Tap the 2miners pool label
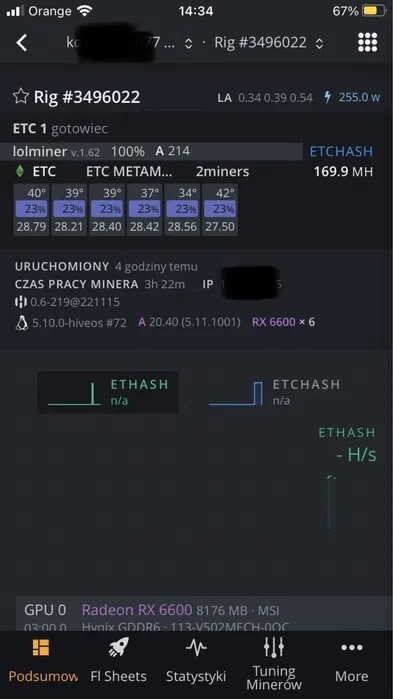393x699 pixels. [222, 172]
